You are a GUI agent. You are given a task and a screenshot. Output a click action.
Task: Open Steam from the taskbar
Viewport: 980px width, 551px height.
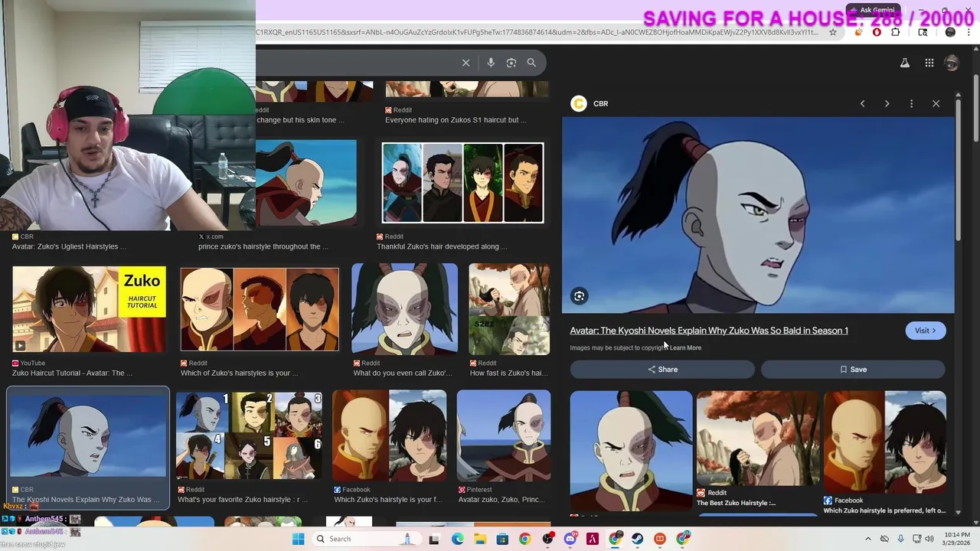click(x=637, y=539)
